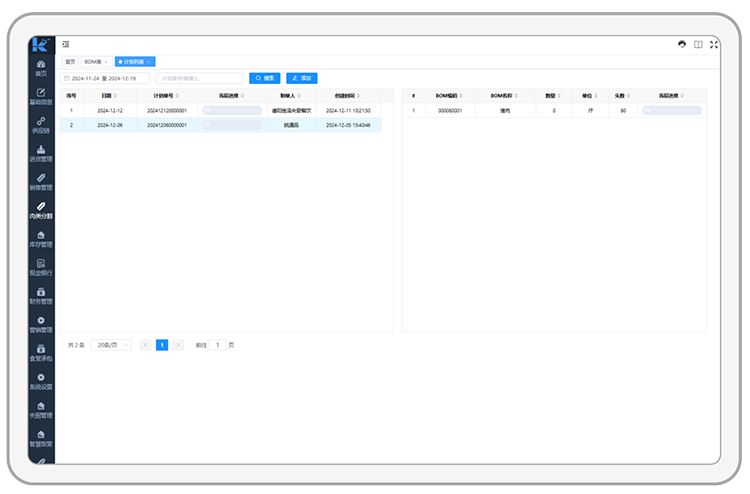
Task: Open the 销售管理 sidebar module
Action: 41,182
